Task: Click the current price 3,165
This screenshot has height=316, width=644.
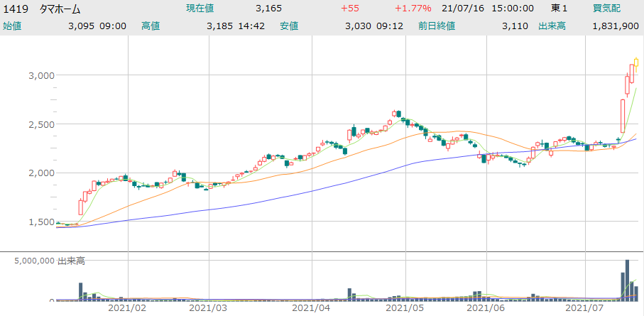Action: click(268, 9)
